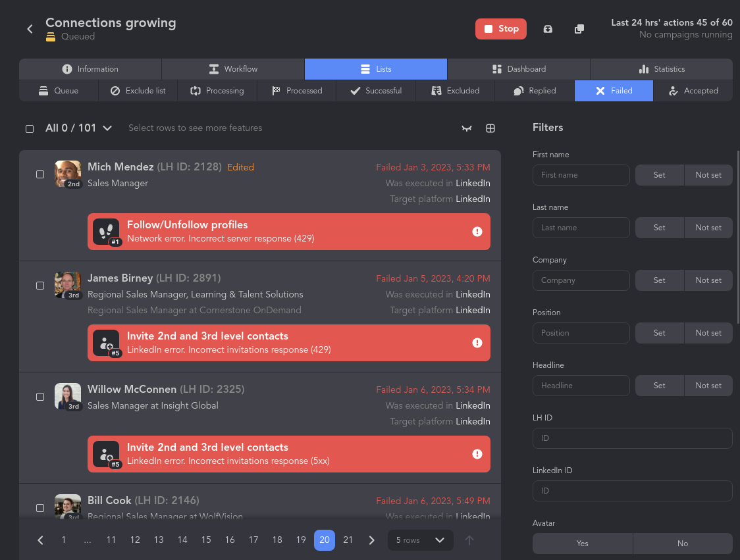Open the Dashboard tab
The width and height of the screenshot is (740, 560).
pyautogui.click(x=519, y=69)
